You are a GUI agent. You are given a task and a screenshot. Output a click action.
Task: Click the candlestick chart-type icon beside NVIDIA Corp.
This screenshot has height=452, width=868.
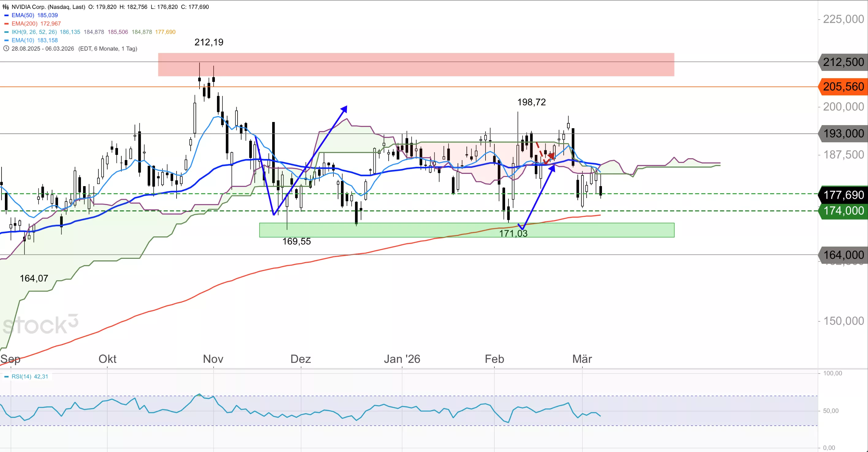(6, 7)
